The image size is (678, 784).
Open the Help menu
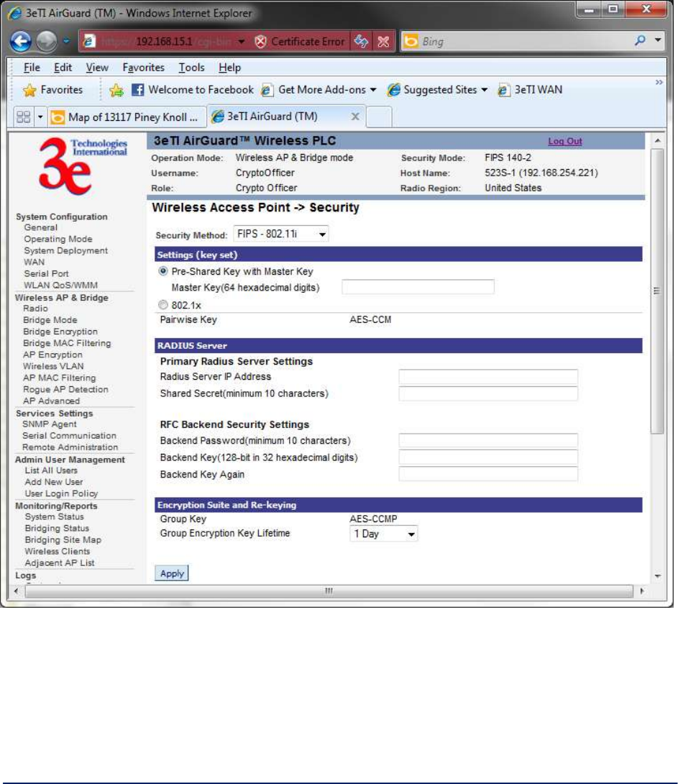229,68
